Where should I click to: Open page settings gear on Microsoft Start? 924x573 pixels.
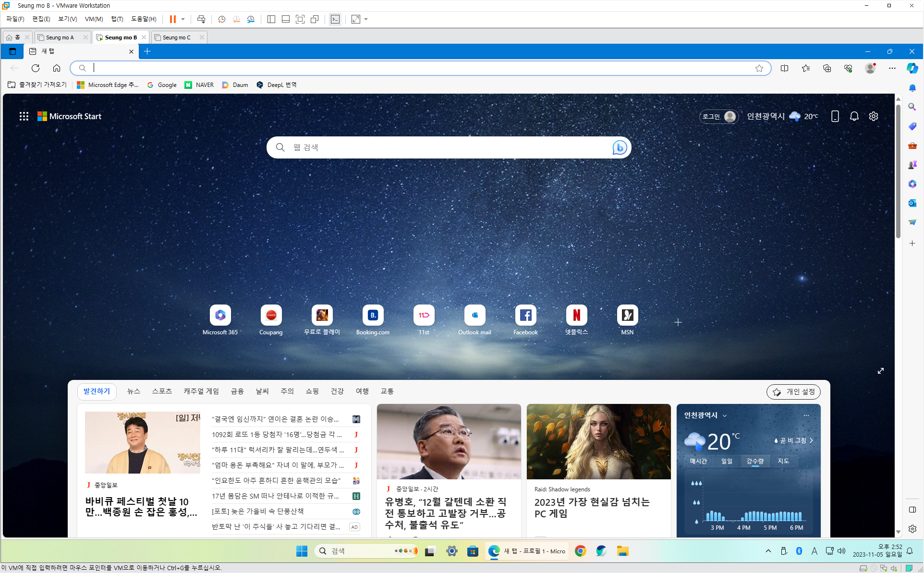click(x=873, y=116)
